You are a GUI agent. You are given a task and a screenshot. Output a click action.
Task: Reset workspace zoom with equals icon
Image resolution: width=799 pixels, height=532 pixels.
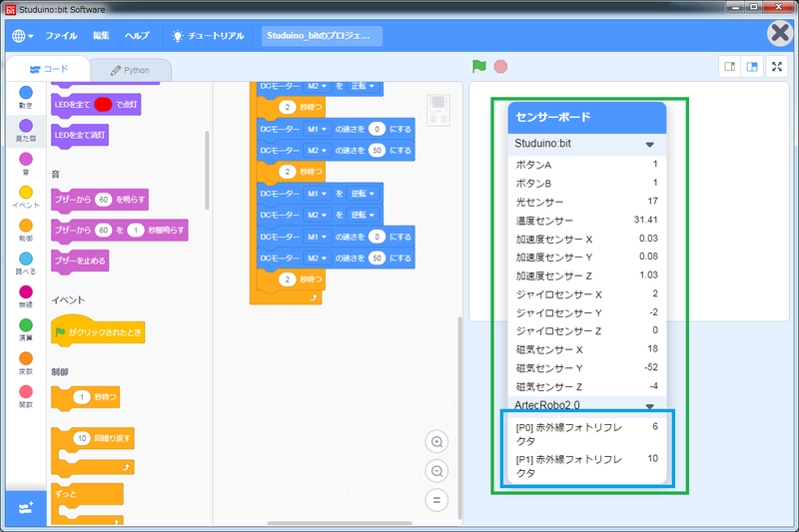tap(436, 500)
